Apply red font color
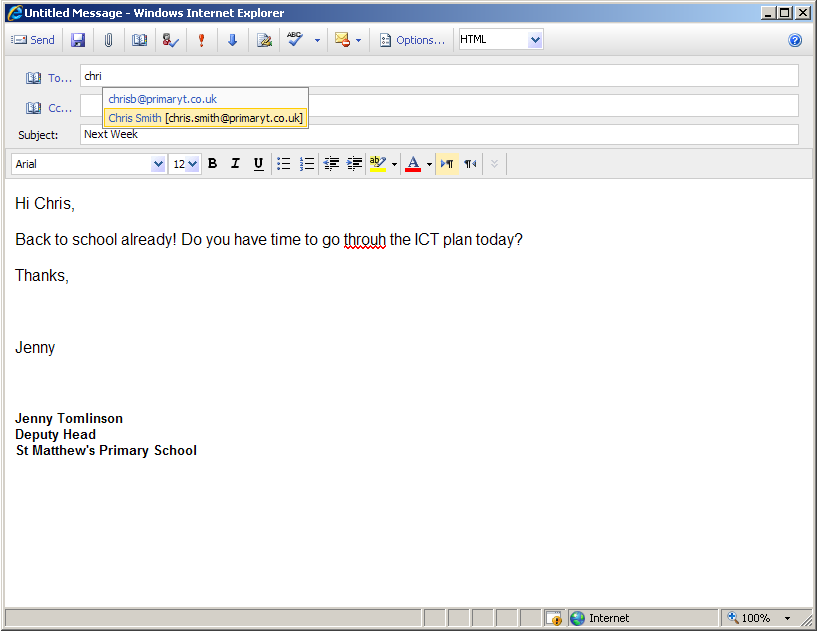Image resolution: width=818 pixels, height=631 pixels. tap(413, 164)
